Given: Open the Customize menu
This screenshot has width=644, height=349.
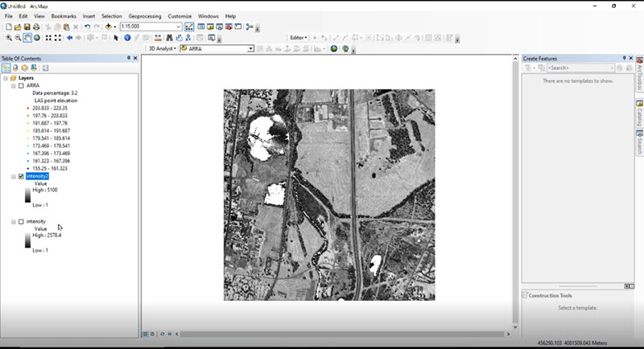Looking at the screenshot, I should (180, 16).
